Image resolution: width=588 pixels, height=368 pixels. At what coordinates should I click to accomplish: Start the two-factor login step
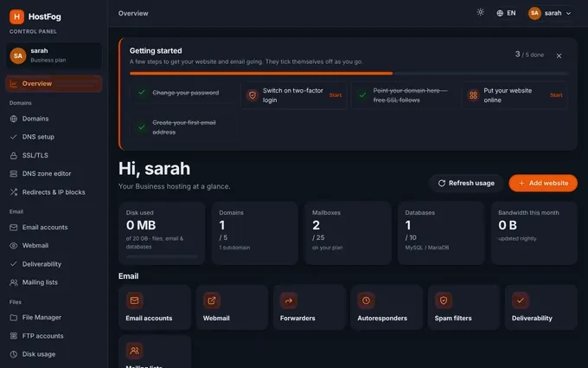click(x=336, y=95)
